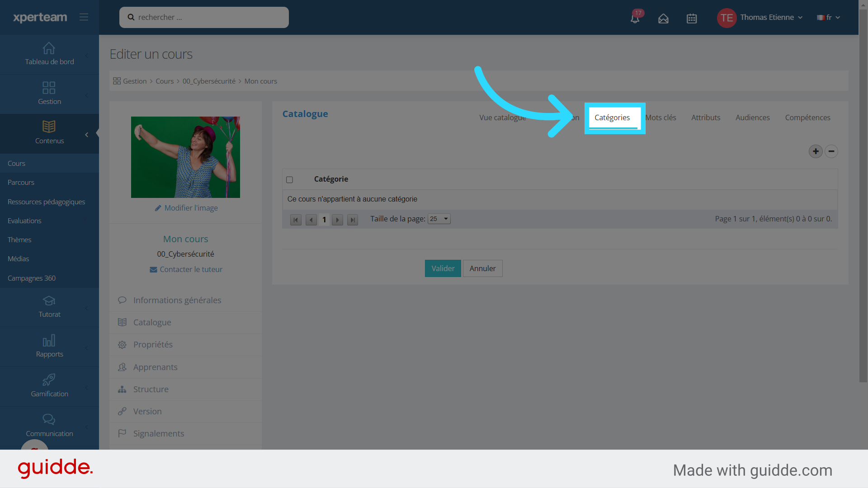This screenshot has width=868, height=488.
Task: Open Propriétés in the course menu
Action: (x=153, y=345)
